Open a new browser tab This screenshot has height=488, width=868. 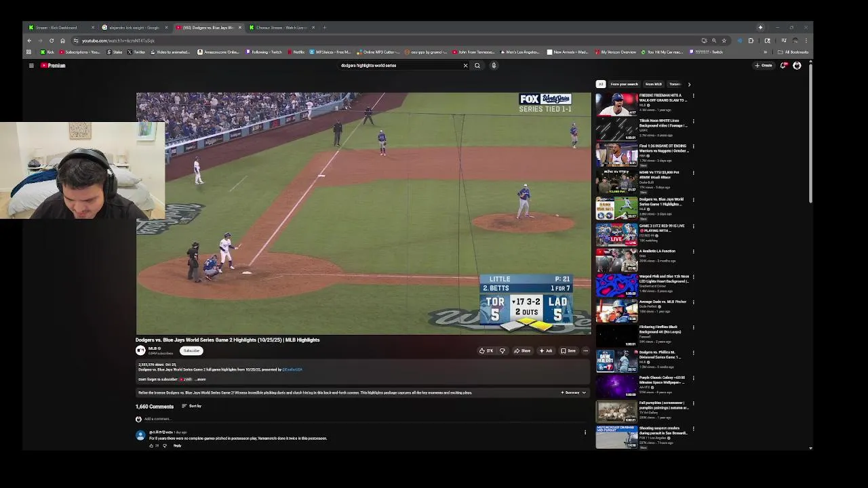(x=324, y=28)
